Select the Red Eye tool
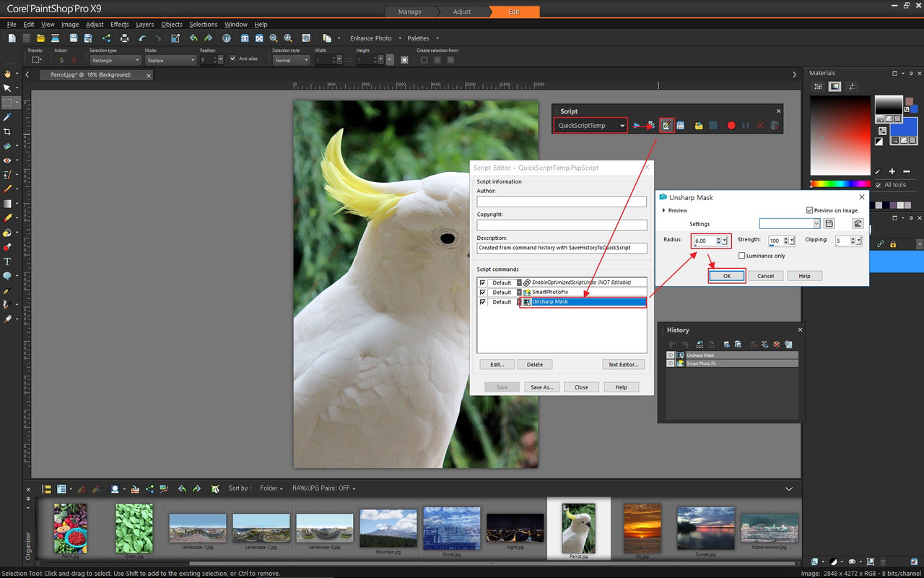 coord(7,160)
